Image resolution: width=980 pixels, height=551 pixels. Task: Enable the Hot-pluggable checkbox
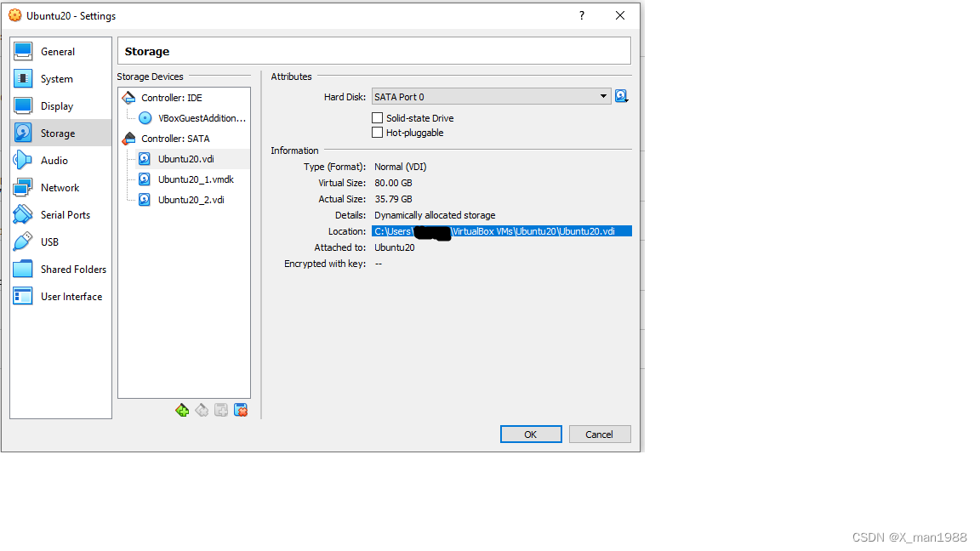pyautogui.click(x=378, y=133)
